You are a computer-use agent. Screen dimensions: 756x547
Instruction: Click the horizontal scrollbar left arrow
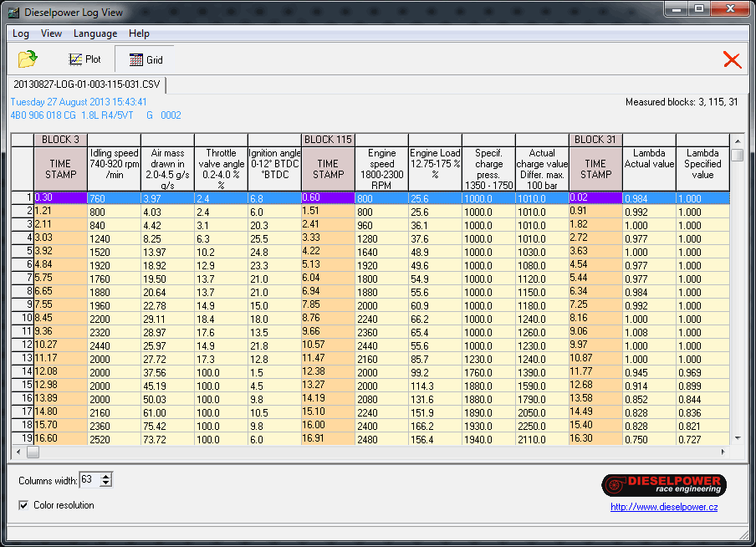(x=18, y=452)
